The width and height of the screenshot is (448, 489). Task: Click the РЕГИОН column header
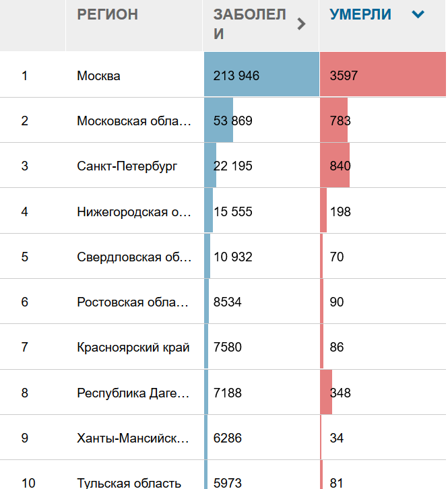pos(107,14)
